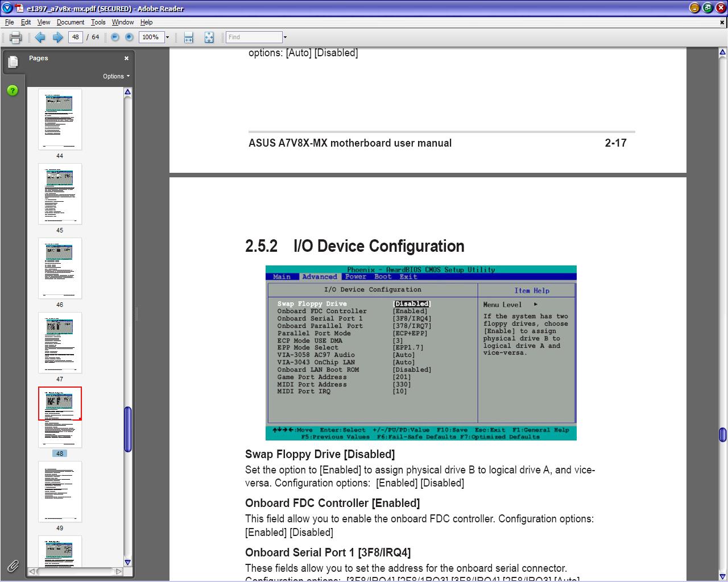
Task: Click thumbnail panel scroll right arrow
Action: point(118,571)
